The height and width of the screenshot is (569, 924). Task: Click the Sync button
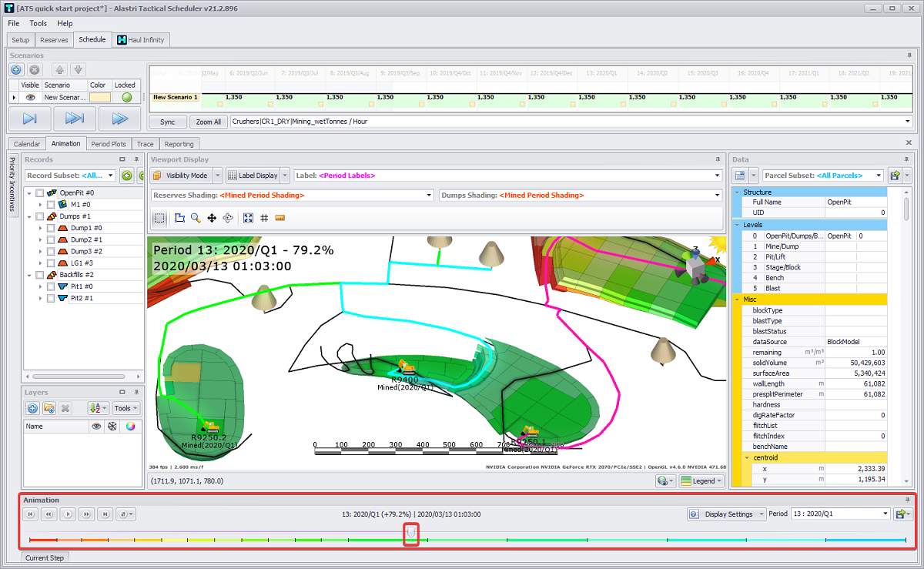point(167,122)
